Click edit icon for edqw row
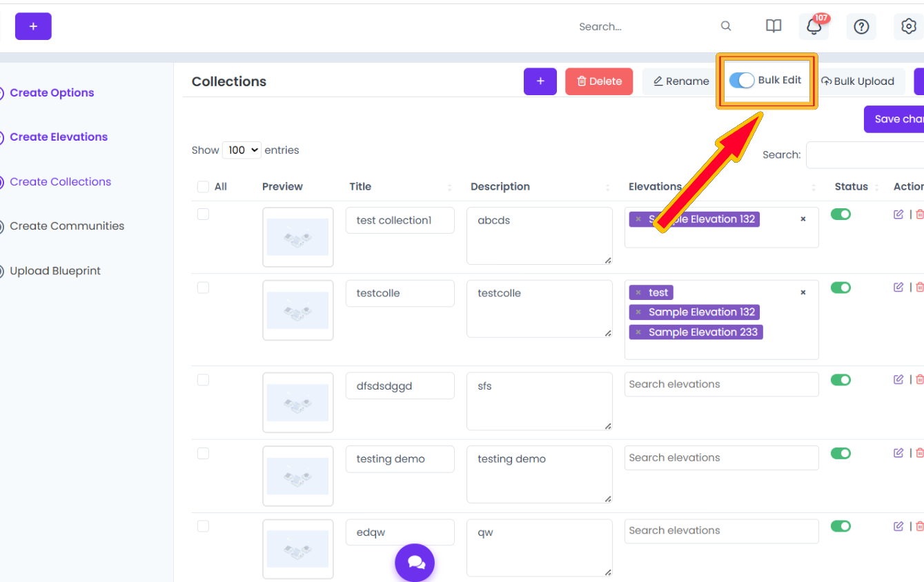 coord(898,526)
